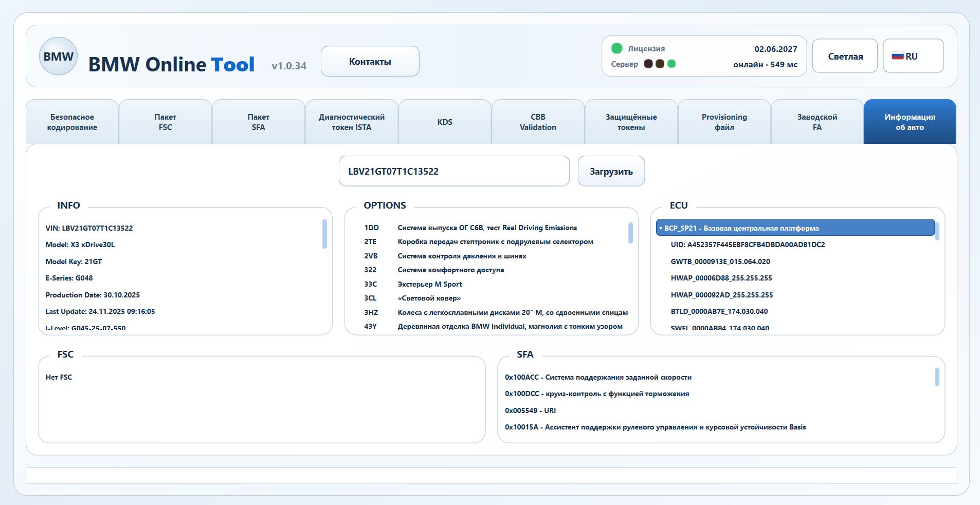Select option 2VB контроля давления в шинах
The width and height of the screenshot is (980, 505).
(445, 256)
